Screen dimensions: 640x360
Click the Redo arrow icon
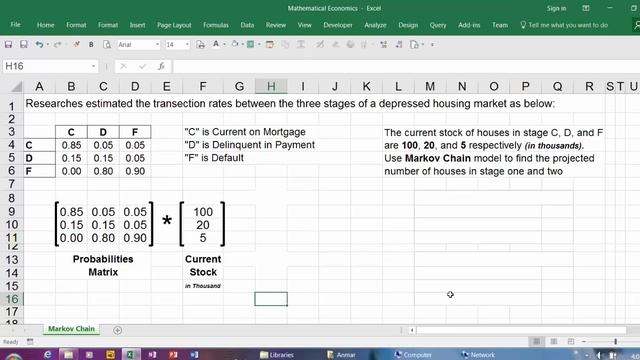58,44
